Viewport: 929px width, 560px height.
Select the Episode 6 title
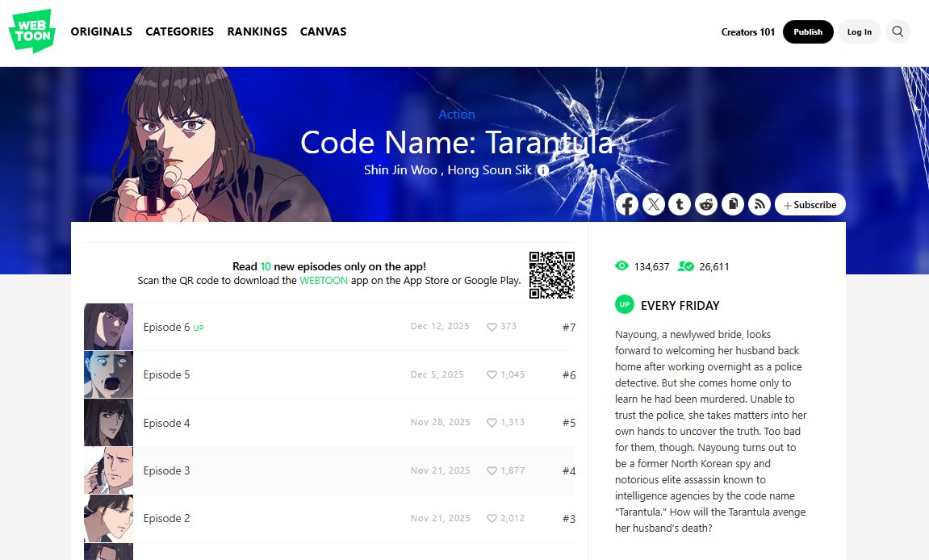(166, 327)
